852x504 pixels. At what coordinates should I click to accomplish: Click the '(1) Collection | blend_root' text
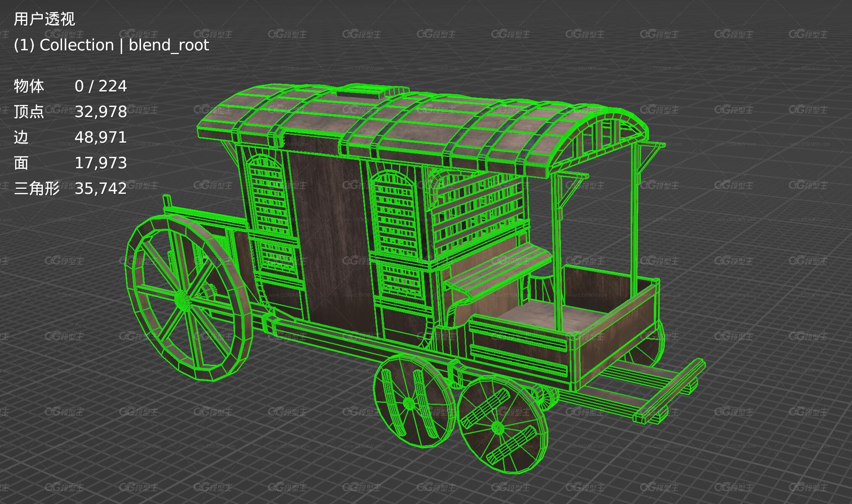tap(111, 45)
